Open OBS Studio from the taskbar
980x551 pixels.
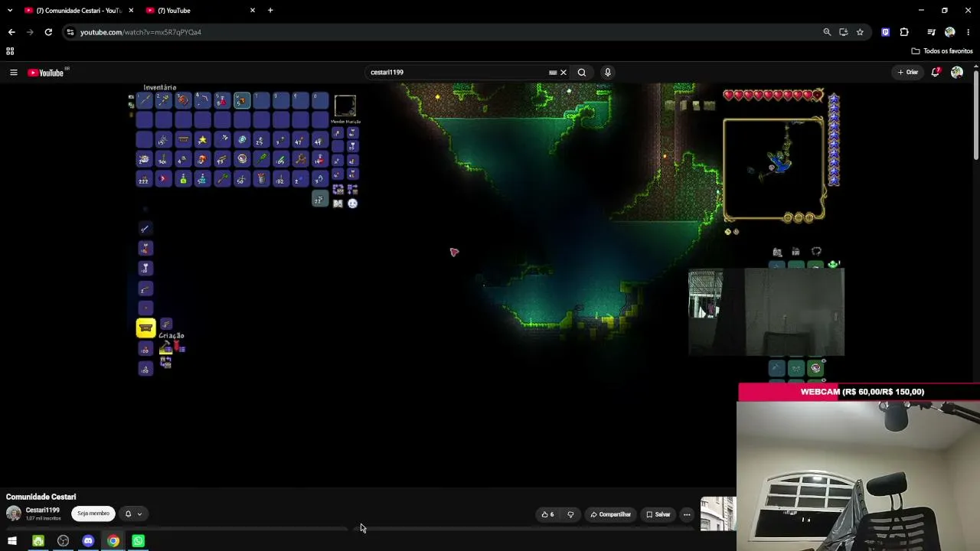click(x=63, y=541)
